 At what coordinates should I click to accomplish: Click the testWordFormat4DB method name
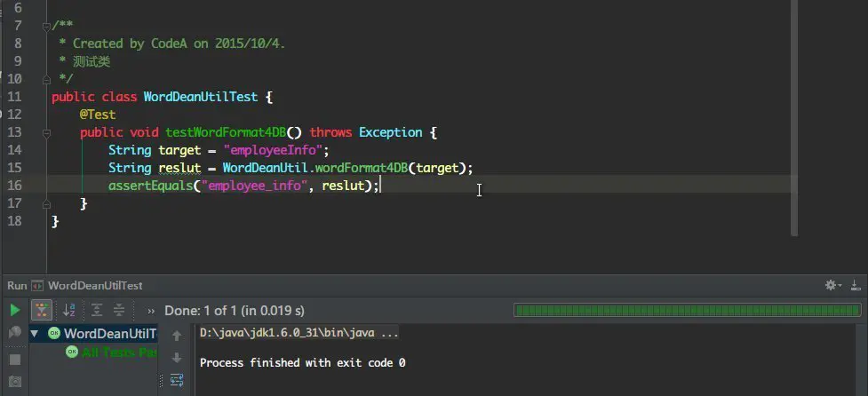[x=226, y=132]
